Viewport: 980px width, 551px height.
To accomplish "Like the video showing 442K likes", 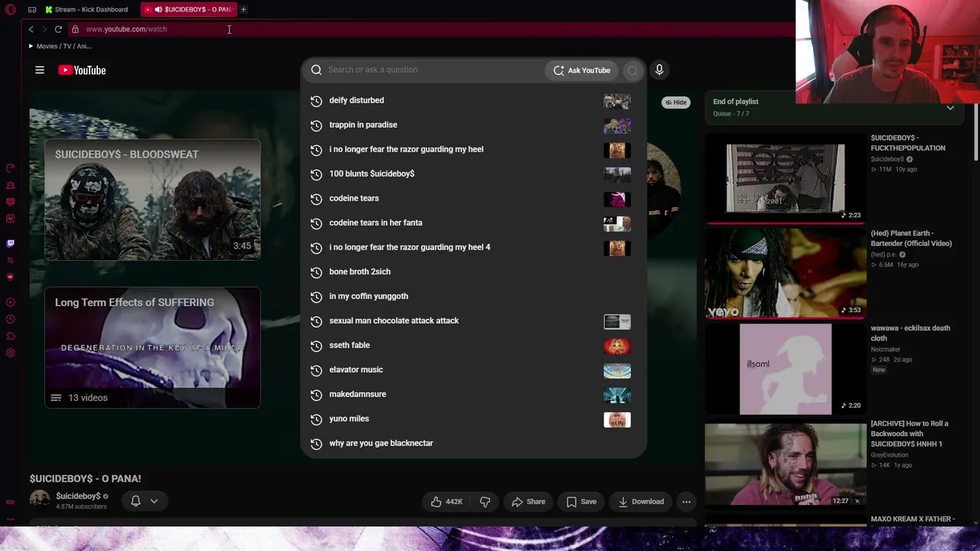I will point(447,501).
